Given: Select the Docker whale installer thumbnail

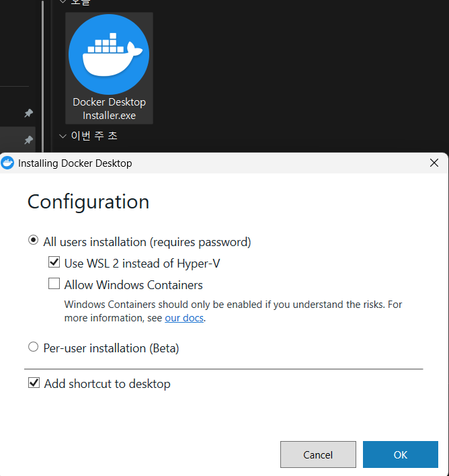Looking at the screenshot, I should pos(109,54).
